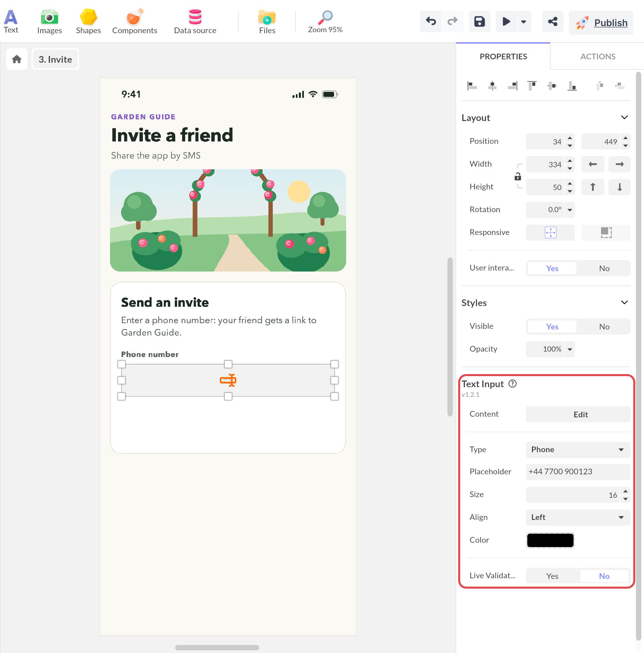Open the black Color swatch
The height and width of the screenshot is (653, 644).
[550, 540]
